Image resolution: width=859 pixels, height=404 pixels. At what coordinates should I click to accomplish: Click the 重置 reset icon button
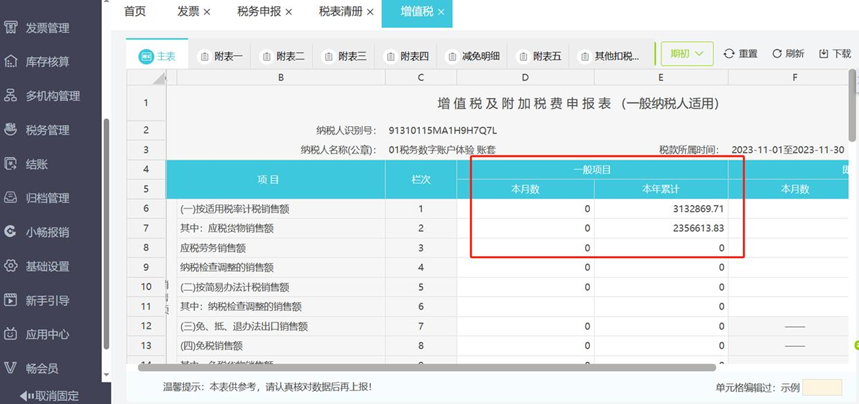740,54
